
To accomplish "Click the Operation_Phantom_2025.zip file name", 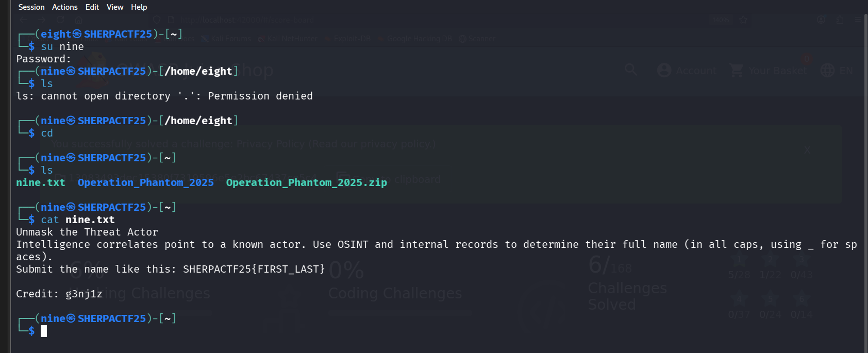I will [306, 182].
